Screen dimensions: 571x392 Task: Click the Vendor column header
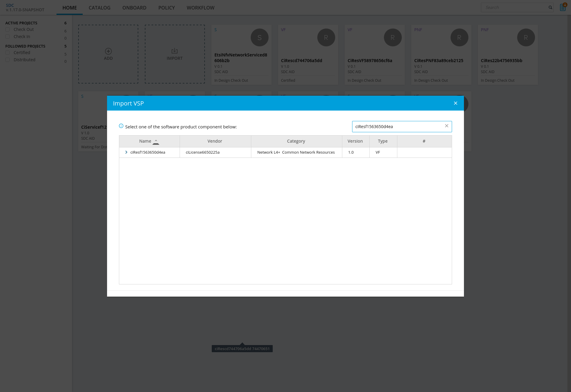pyautogui.click(x=215, y=141)
